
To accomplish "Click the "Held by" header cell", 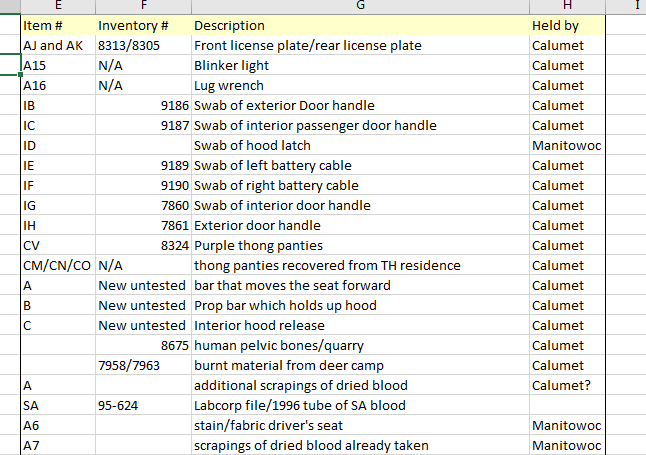I will pyautogui.click(x=556, y=25).
